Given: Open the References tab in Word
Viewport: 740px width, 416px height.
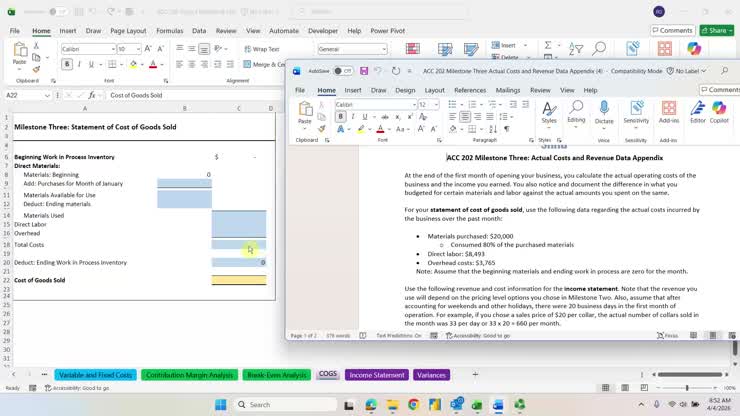Looking at the screenshot, I should [x=470, y=90].
